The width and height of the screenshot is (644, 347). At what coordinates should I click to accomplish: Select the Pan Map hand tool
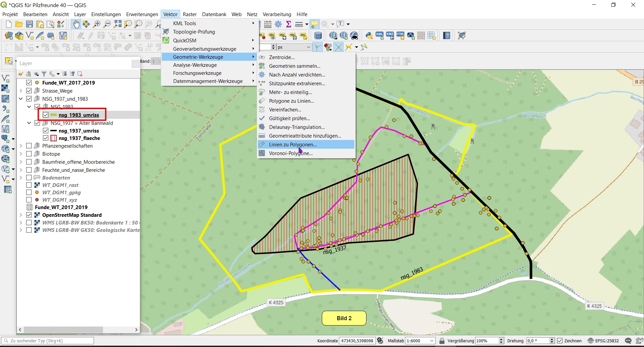[76, 24]
